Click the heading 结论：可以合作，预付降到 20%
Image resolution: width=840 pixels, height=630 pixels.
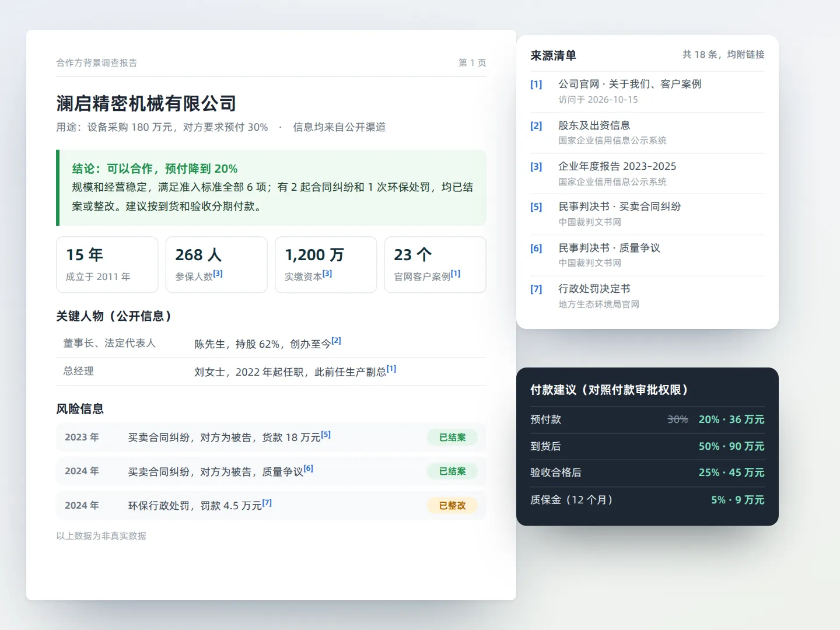(155, 169)
